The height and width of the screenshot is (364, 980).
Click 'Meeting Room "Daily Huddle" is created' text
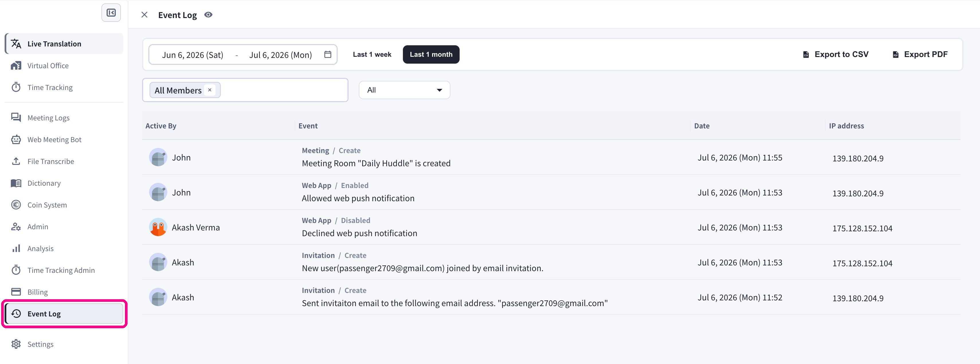pyautogui.click(x=376, y=163)
